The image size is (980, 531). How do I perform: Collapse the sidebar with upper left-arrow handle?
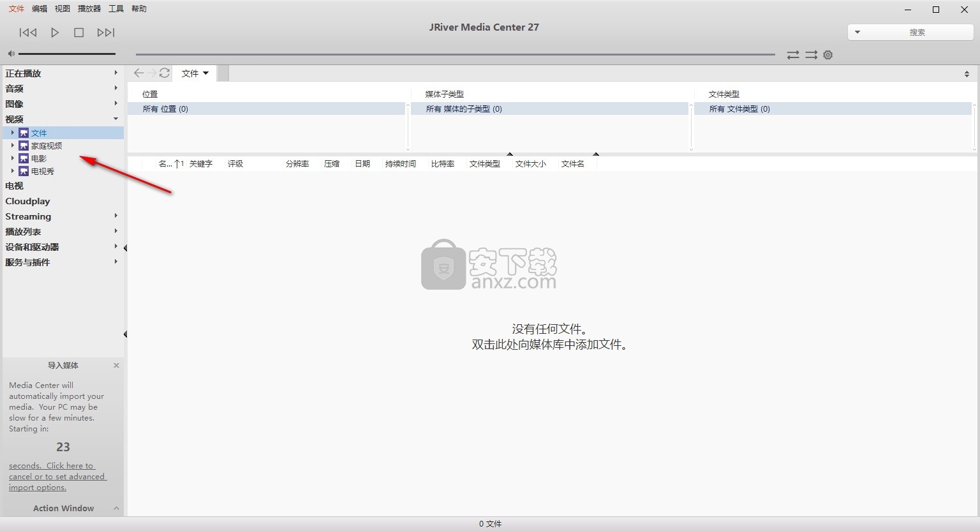(125, 248)
